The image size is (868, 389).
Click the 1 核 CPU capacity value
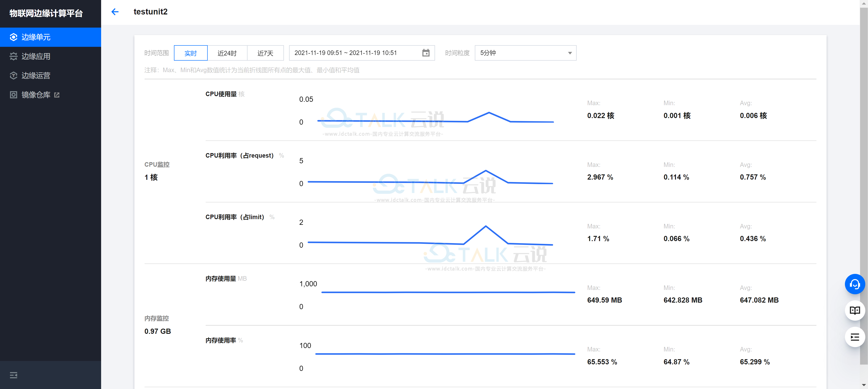pos(151,178)
